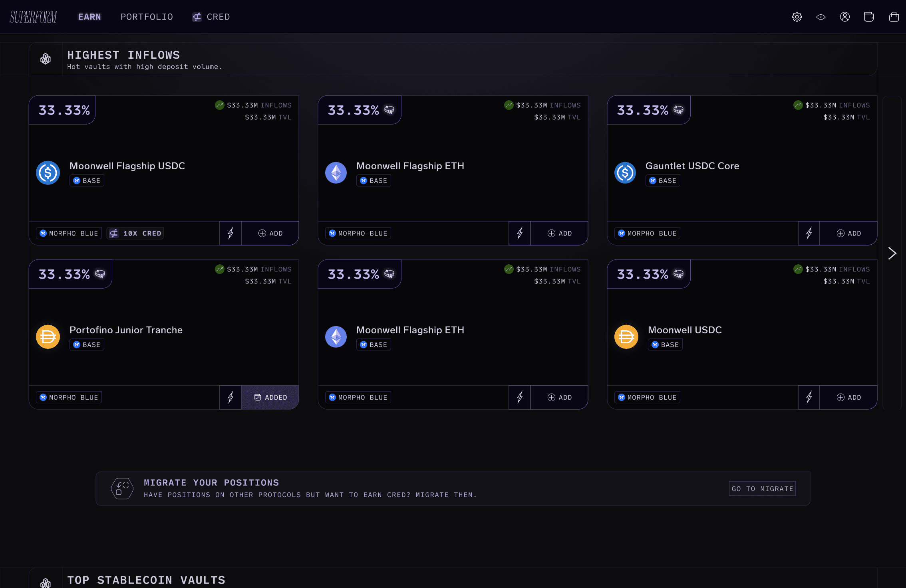This screenshot has width=906, height=588.
Task: Click lightning icon on Gauntlet USDC Core card
Action: coord(809,233)
